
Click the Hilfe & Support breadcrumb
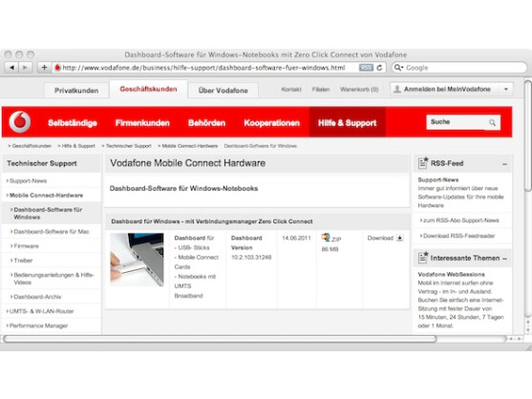[x=78, y=146]
